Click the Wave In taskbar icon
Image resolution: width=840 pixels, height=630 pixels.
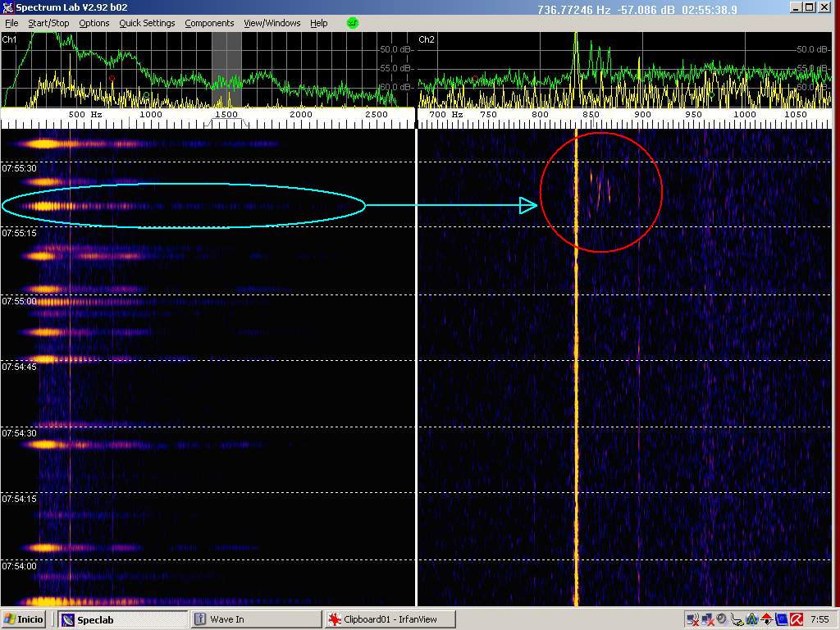(x=200, y=619)
